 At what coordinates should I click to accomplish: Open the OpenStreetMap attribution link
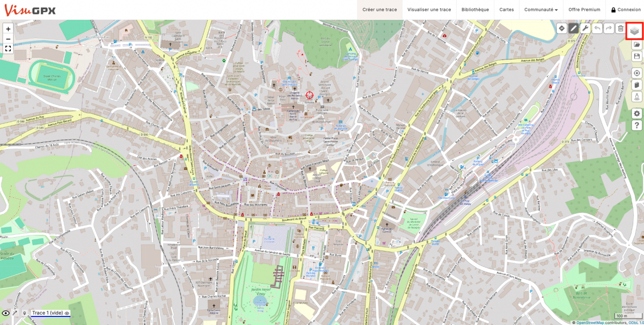590,322
